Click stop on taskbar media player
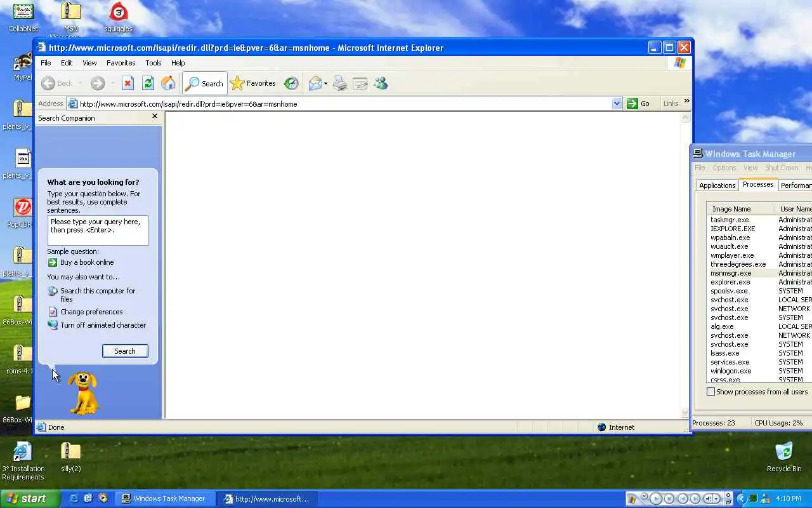 pyautogui.click(x=669, y=499)
